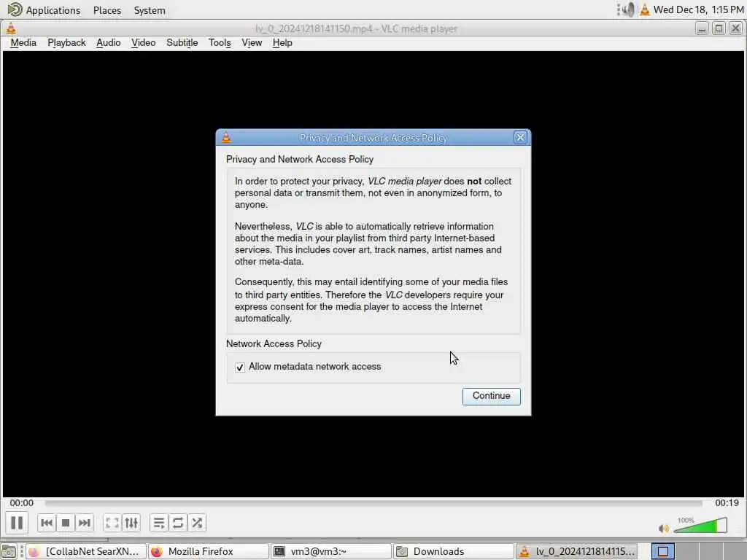Switch to vm3@vm3 terminal taskbar window
The image size is (747, 560).
tap(330, 551)
